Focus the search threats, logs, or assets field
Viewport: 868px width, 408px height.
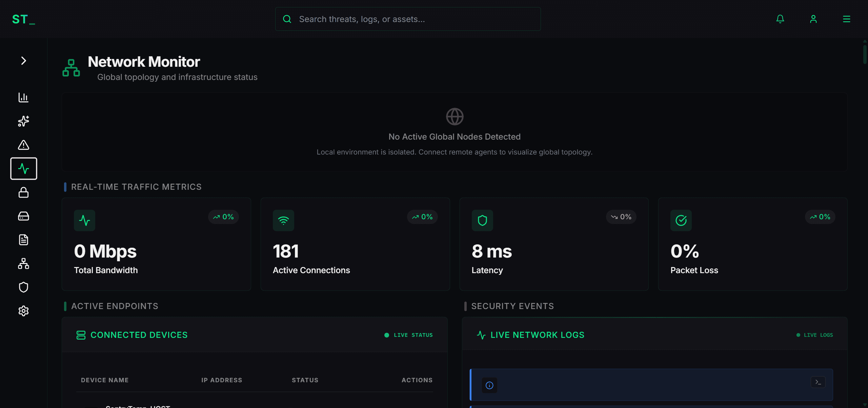coord(408,19)
